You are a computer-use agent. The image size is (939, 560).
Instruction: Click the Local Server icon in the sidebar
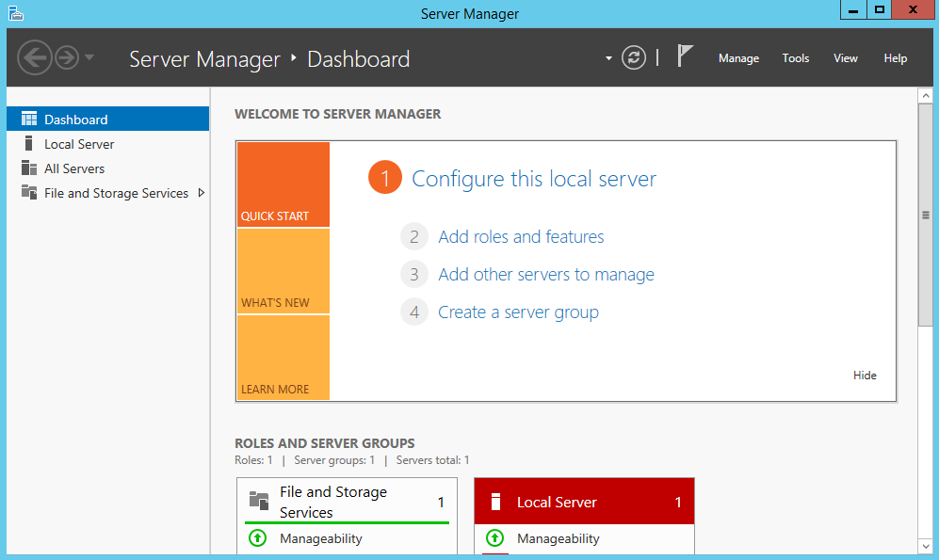29,143
